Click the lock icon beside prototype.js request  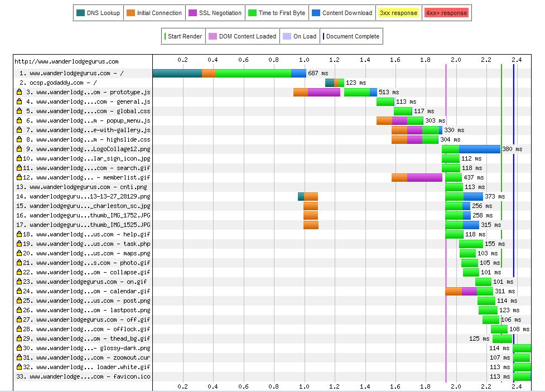coord(19,92)
